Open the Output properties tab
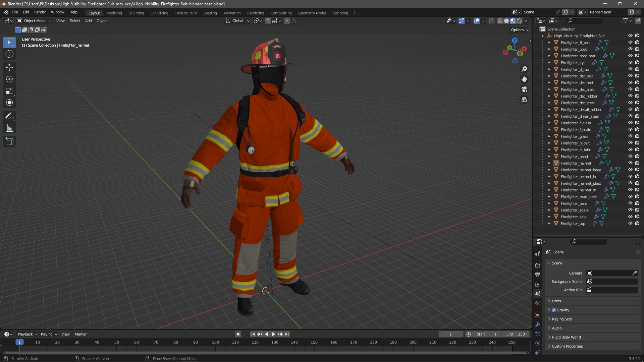 538,275
